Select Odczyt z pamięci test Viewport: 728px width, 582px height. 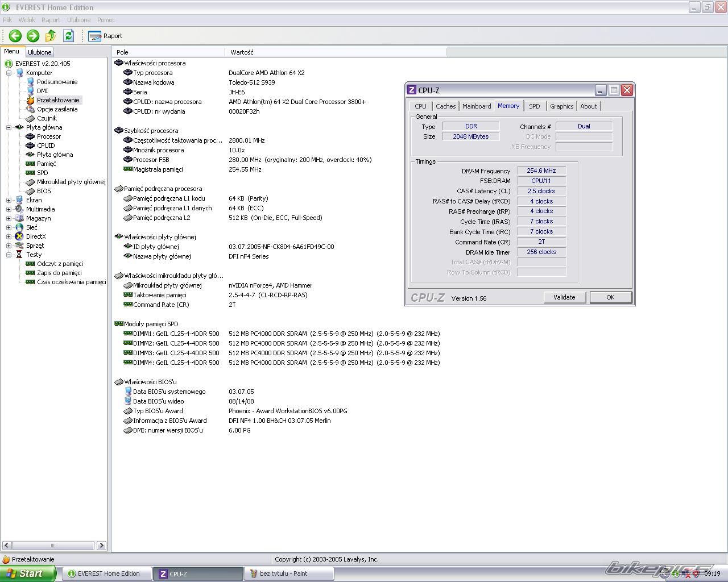(60, 264)
